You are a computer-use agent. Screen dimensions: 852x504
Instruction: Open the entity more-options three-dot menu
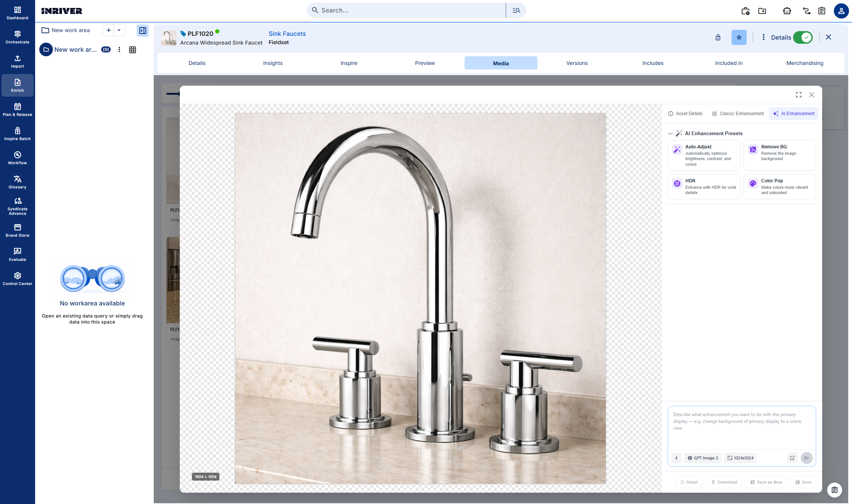764,37
